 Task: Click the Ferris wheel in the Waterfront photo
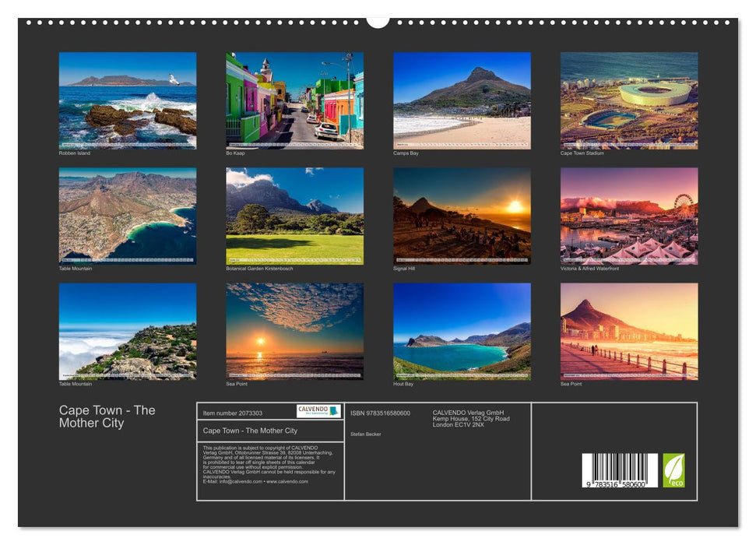[x=682, y=201]
